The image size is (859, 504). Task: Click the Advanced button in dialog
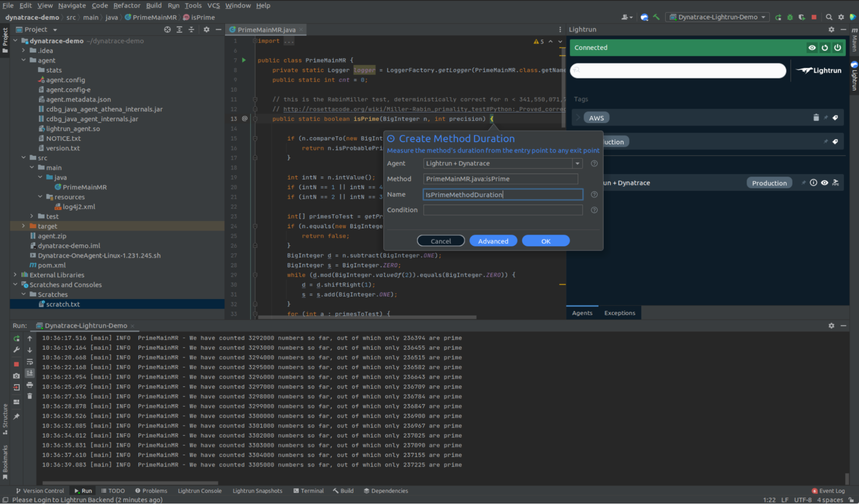[x=493, y=241]
